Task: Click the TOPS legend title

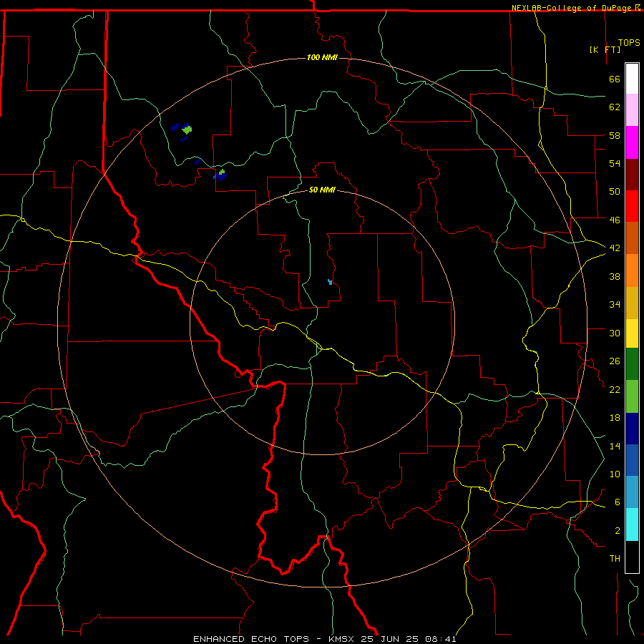Action: 629,43
